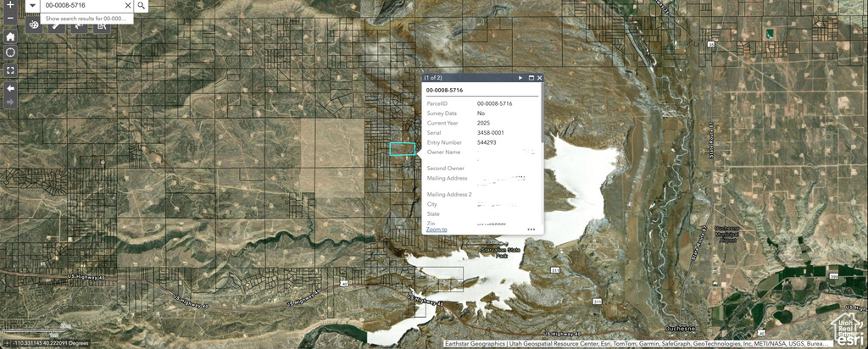Go to previous map extent

(x=10, y=88)
